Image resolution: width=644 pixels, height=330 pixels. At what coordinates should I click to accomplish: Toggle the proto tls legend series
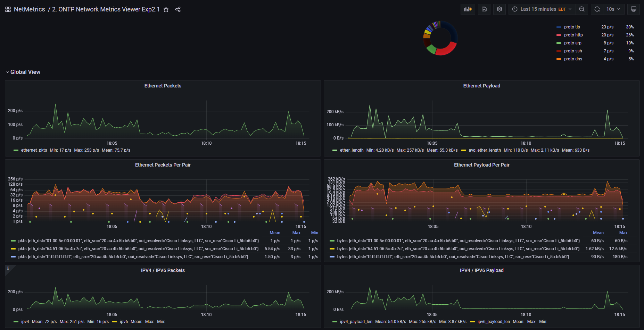point(572,27)
